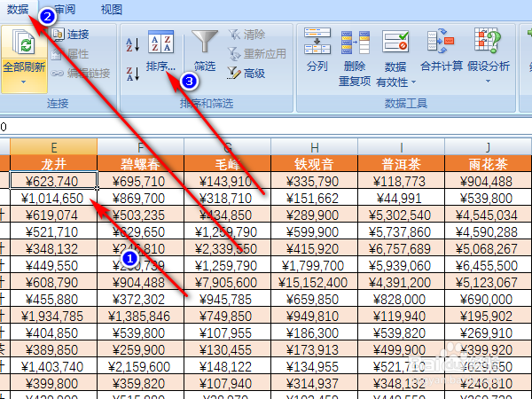
Task: Click the 普洱茶 header cell
Action: 401,164
